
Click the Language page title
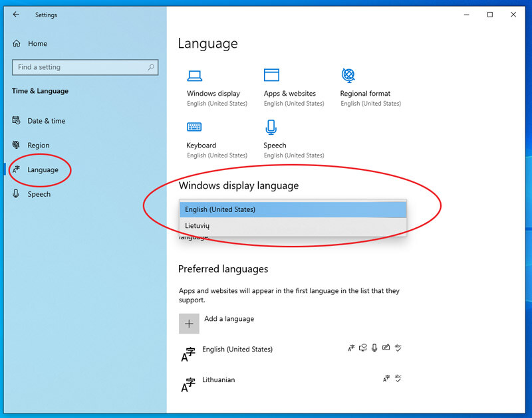207,44
